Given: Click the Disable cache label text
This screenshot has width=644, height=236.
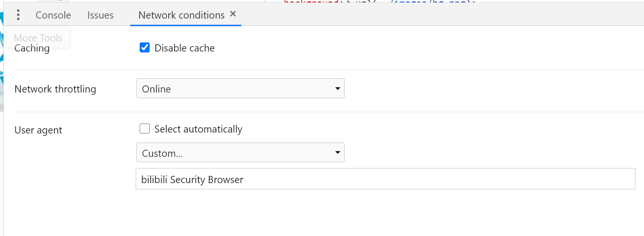Looking at the screenshot, I should click(x=184, y=48).
